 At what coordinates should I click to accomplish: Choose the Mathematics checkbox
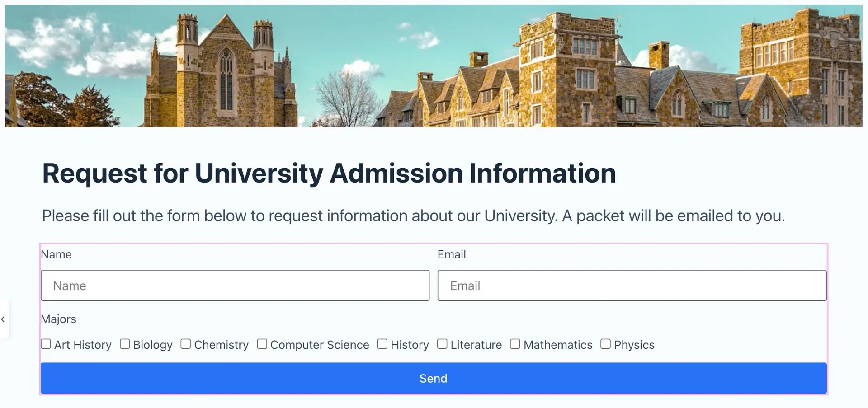515,344
